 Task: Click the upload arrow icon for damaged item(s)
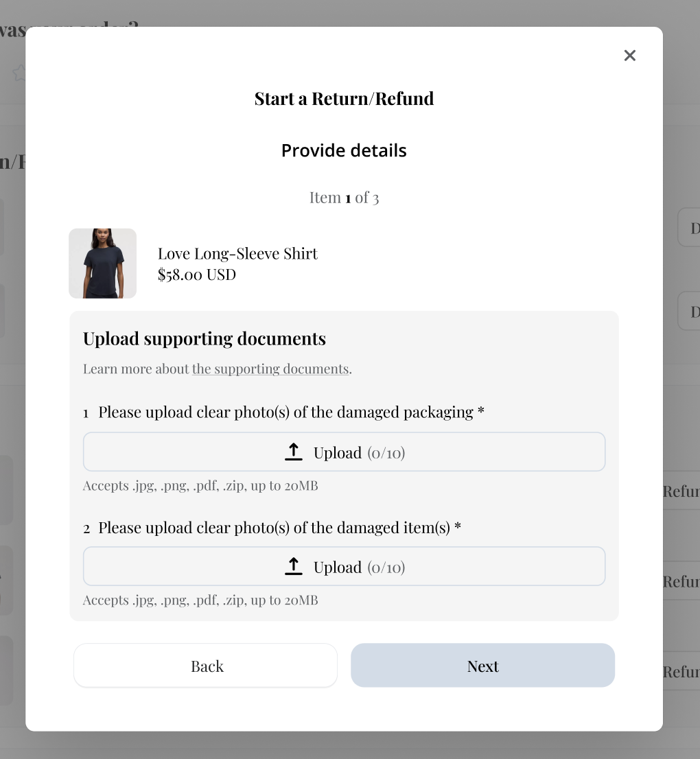294,566
